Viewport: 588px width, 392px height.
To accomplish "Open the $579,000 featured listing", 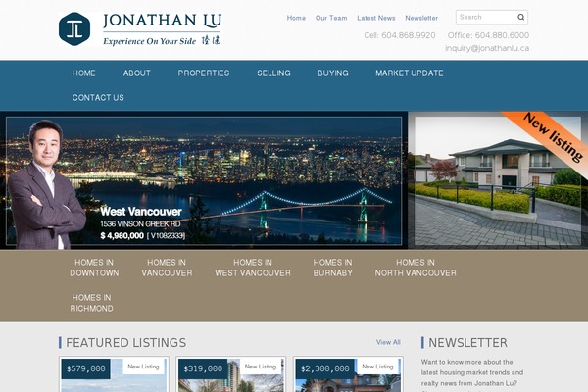I will pyautogui.click(x=114, y=374).
